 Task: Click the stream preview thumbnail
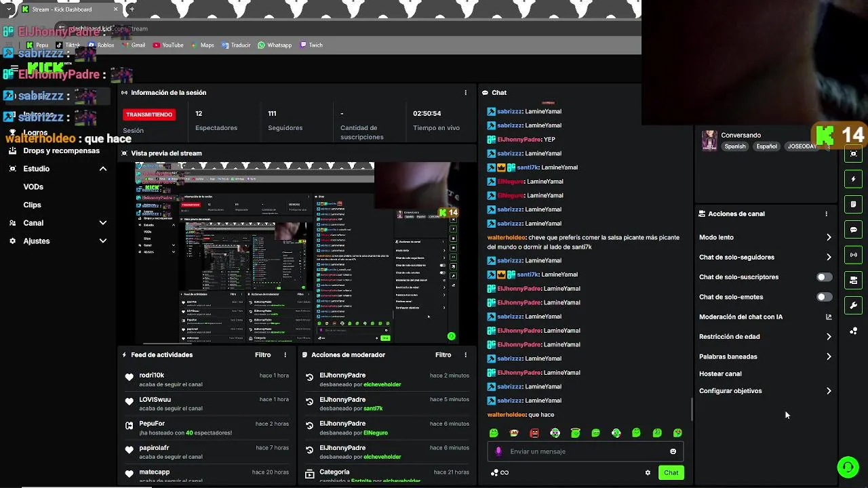coord(297,253)
